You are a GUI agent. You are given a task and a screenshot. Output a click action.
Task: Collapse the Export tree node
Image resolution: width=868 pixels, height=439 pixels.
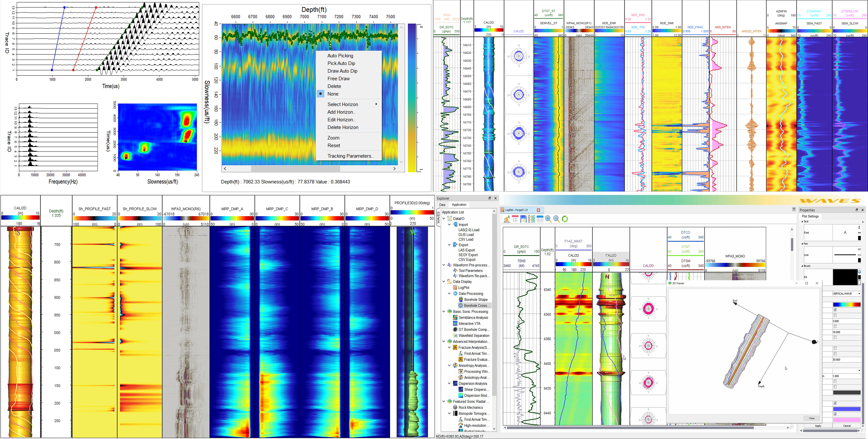[449, 245]
